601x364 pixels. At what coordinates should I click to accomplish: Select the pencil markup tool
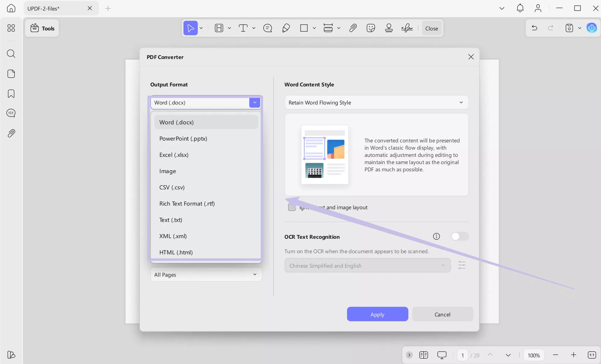click(x=286, y=28)
